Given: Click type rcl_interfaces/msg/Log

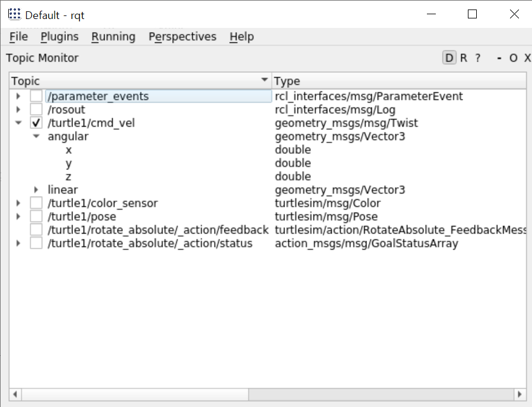Looking at the screenshot, I should [335, 109].
